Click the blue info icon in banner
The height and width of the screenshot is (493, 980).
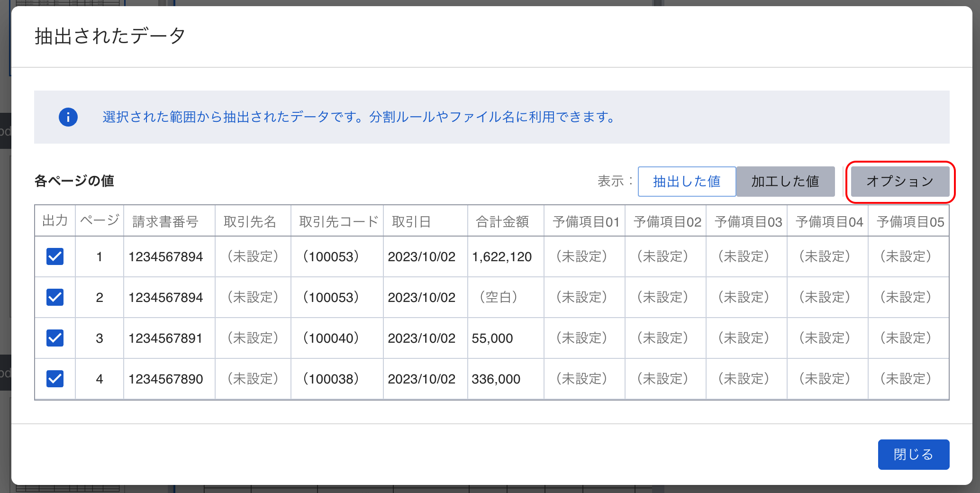pos(68,117)
